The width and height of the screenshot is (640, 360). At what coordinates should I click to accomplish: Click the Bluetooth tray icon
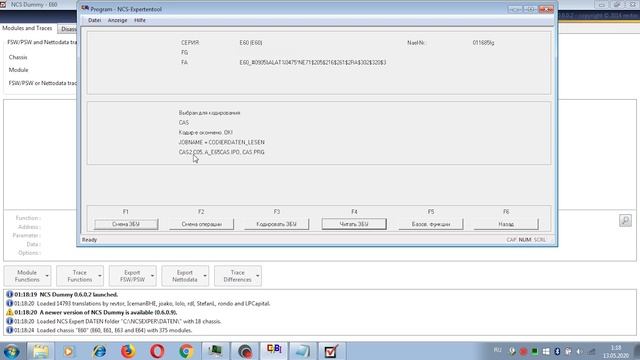[557, 351]
